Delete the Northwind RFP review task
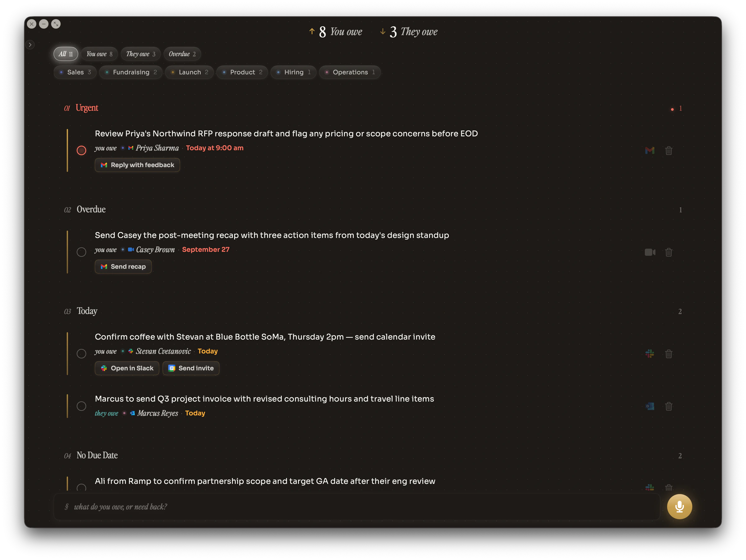This screenshot has height=560, width=746. click(668, 150)
